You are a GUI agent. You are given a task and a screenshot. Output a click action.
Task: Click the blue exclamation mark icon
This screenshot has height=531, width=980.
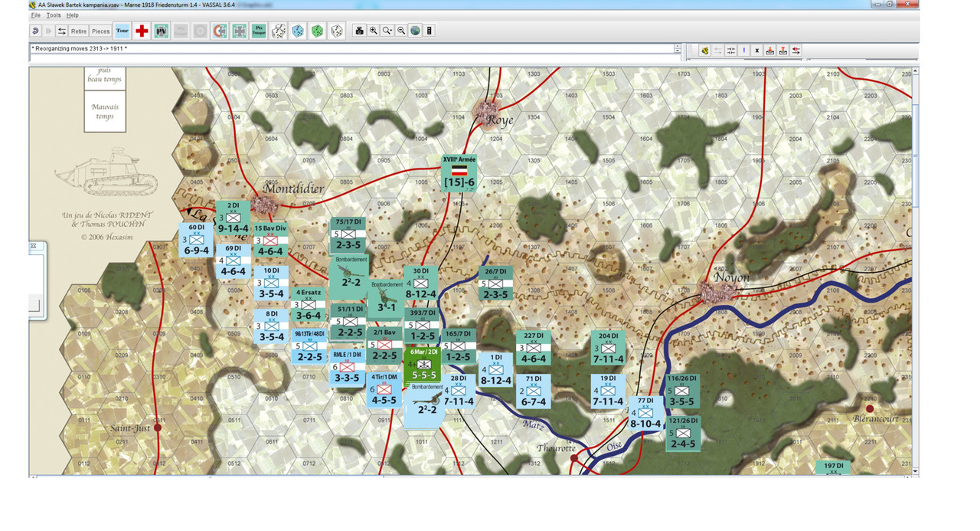[x=744, y=51]
